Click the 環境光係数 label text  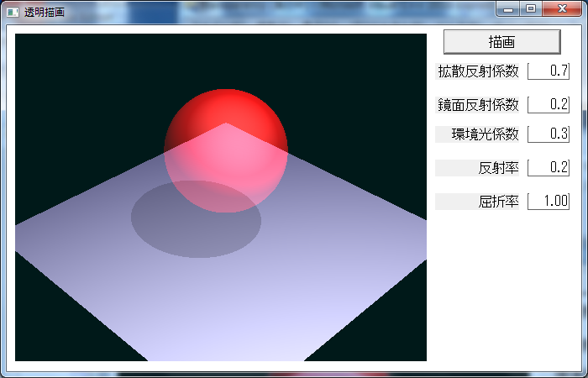point(485,134)
